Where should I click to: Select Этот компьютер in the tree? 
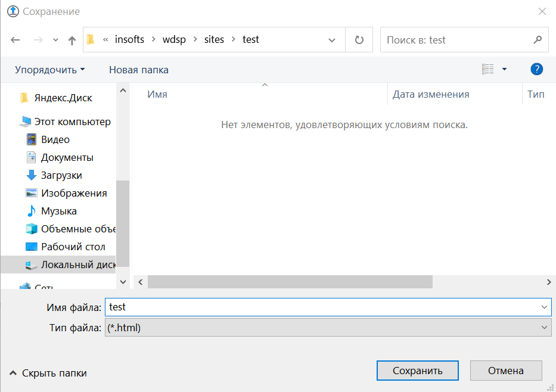click(72, 122)
